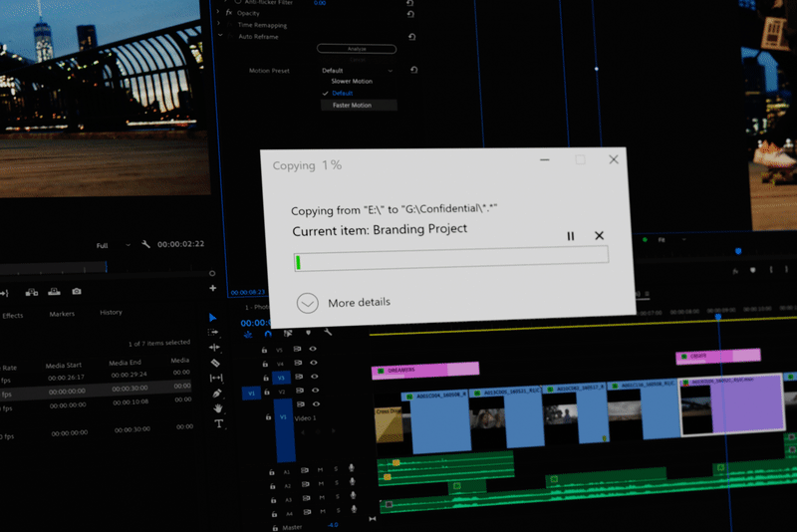Screen dimensions: 797x532
Task: Click the copy progress bar
Action: pos(450,262)
